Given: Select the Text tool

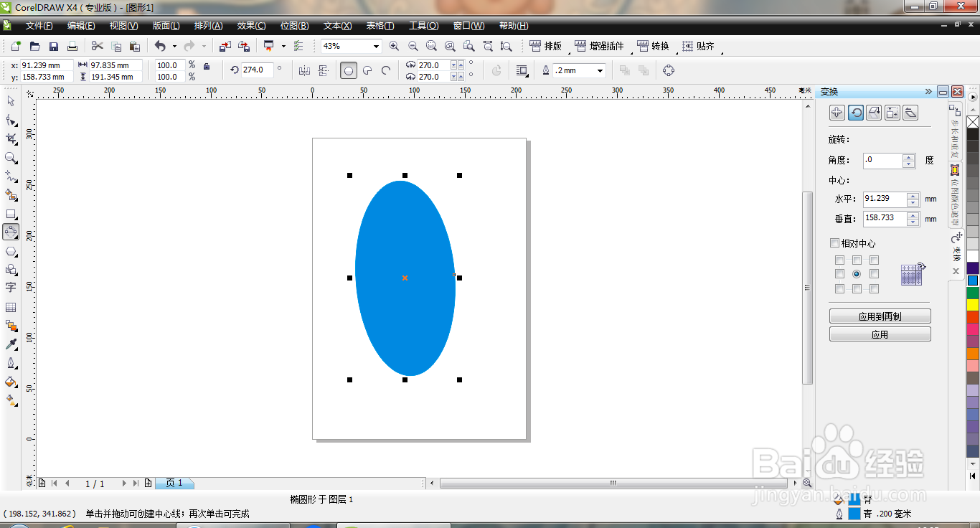Looking at the screenshot, I should [11, 287].
